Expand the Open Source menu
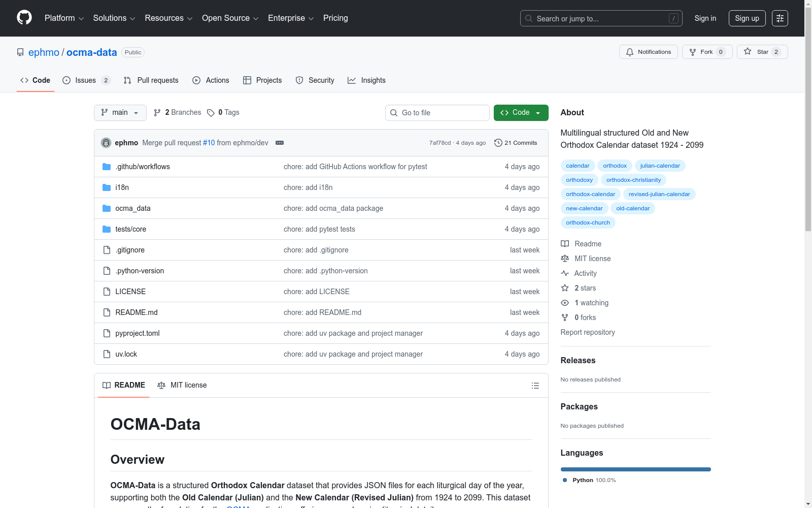This screenshot has width=812, height=508. point(230,18)
